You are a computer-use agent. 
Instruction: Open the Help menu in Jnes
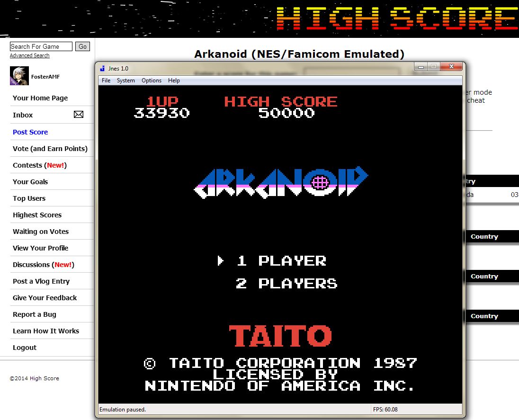coord(174,80)
